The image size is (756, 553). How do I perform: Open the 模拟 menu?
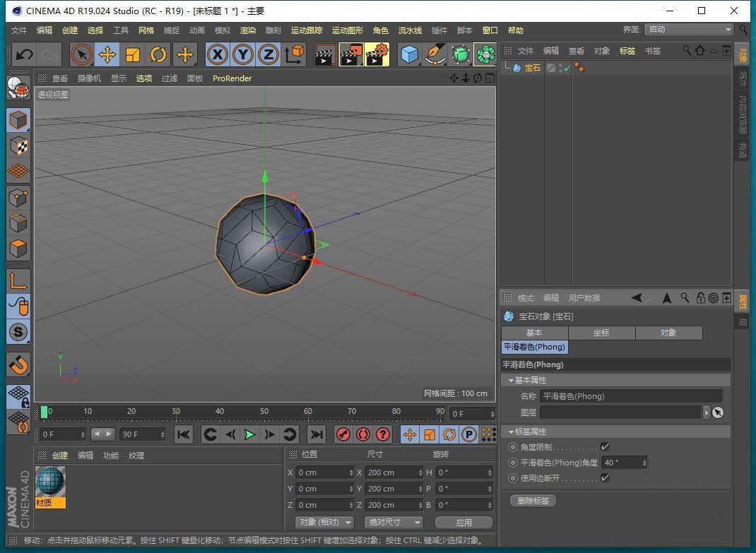[223, 30]
